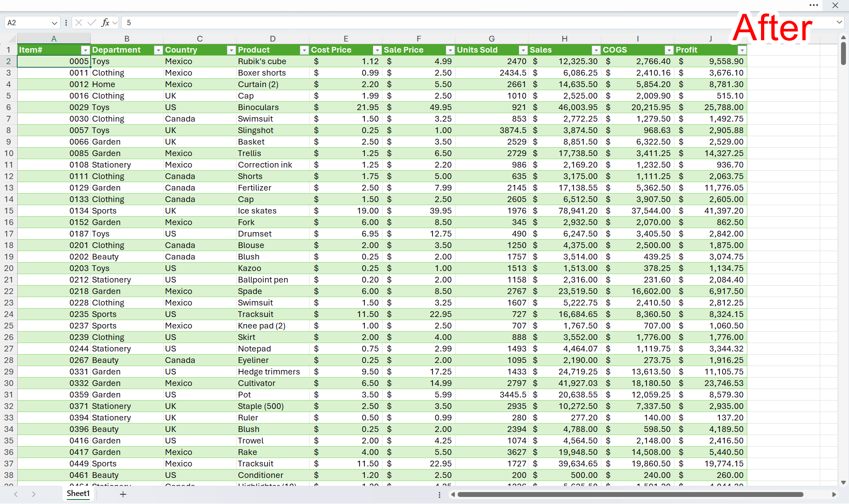This screenshot has width=849, height=504.
Task: Click the Insert Function fx icon
Action: click(x=105, y=23)
